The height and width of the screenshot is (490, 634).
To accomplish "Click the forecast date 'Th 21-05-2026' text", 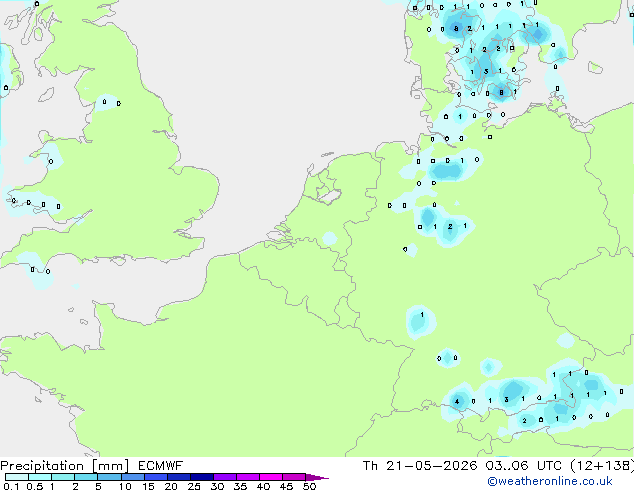I will click(x=420, y=466).
